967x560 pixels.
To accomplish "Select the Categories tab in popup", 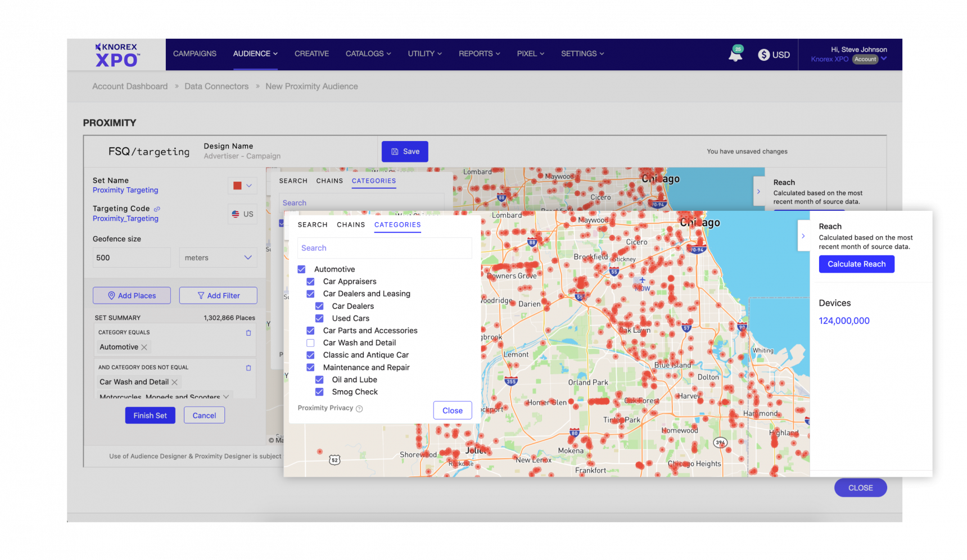I will point(397,225).
